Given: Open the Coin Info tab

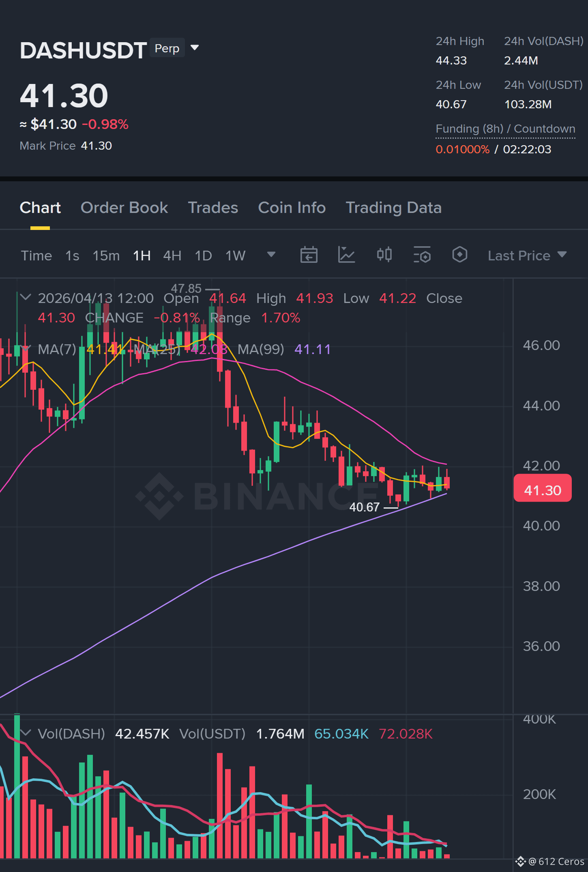Looking at the screenshot, I should (x=292, y=208).
